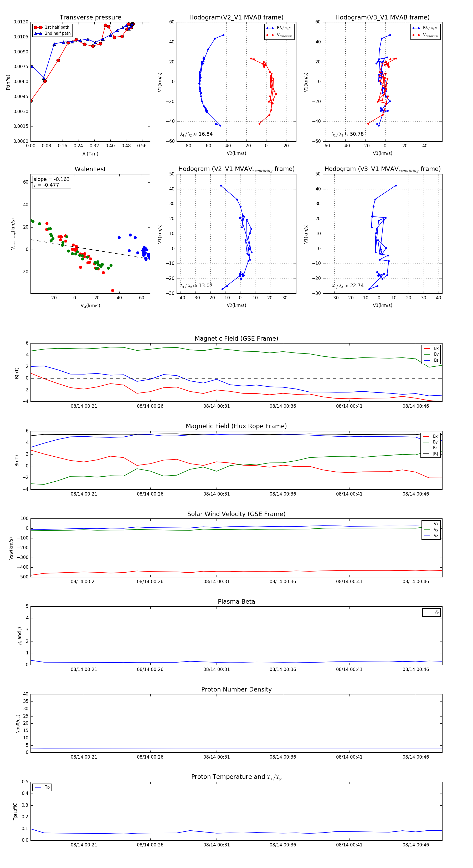Viewport: 473px width, 868px height.
Task: Click the "Magnetic Field (Flux Rope Frame)" title
Action: click(x=236, y=426)
